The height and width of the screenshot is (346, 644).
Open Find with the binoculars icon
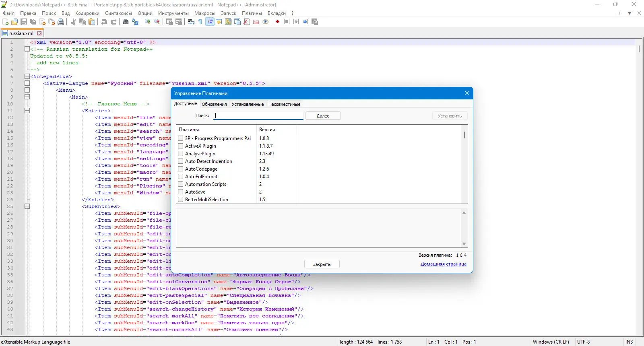coord(126,22)
